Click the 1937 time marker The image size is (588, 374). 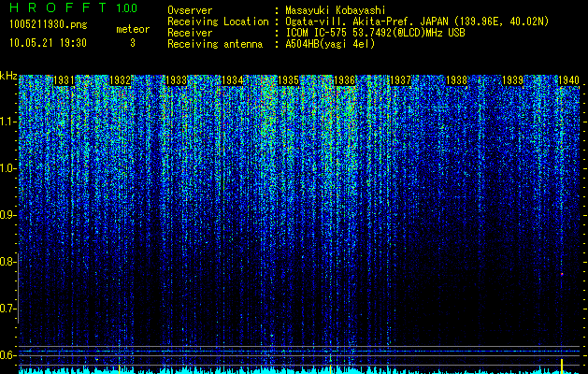pyautogui.click(x=400, y=80)
